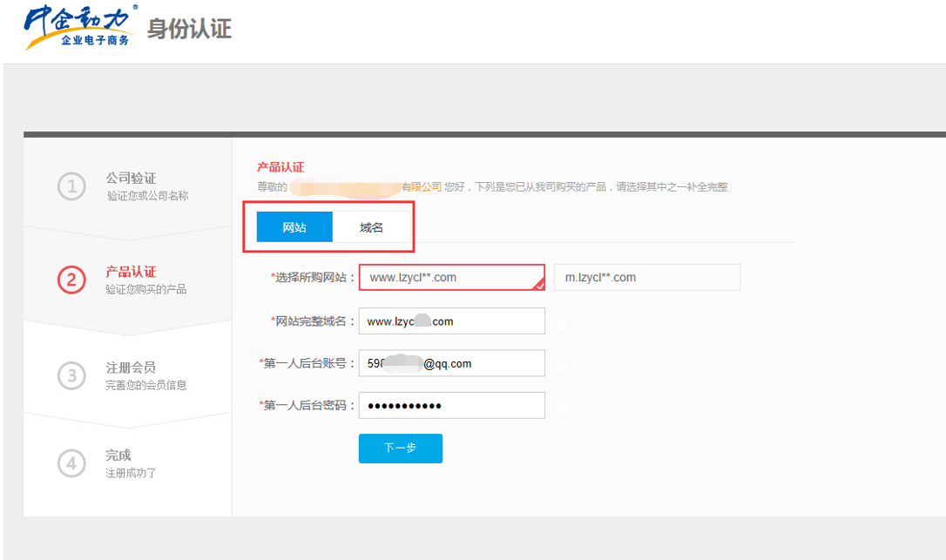Click the faint icon beside 第一人后台密码 field
Screen dimensions: 946x560
(x=563, y=407)
